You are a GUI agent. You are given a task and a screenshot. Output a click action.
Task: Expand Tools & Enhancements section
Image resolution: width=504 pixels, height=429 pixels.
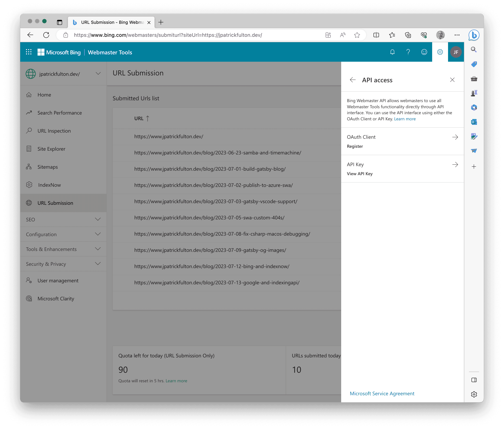[x=63, y=249]
